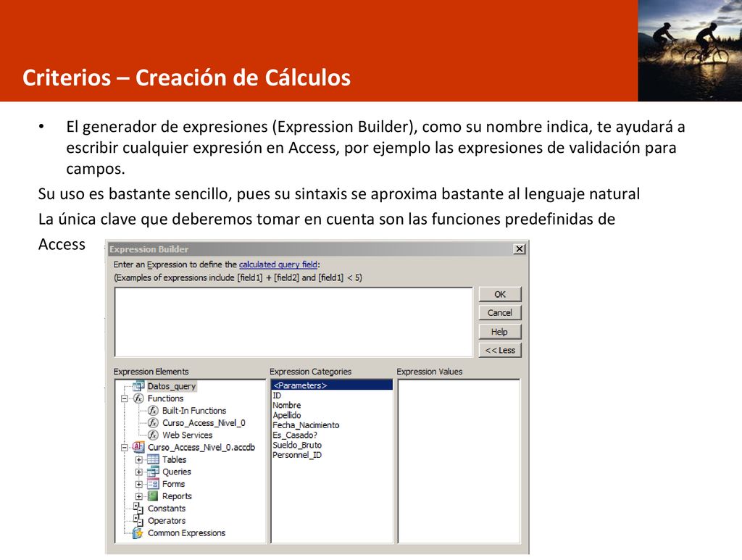Click the Common Expressions star icon
This screenshot has width=742, height=560.
138,533
